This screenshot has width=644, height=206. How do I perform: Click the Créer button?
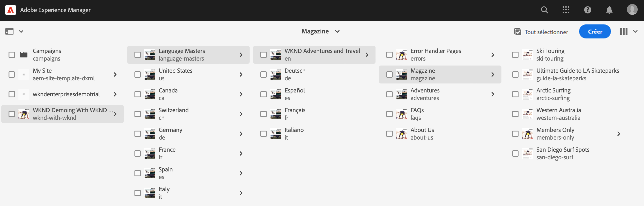click(x=595, y=31)
